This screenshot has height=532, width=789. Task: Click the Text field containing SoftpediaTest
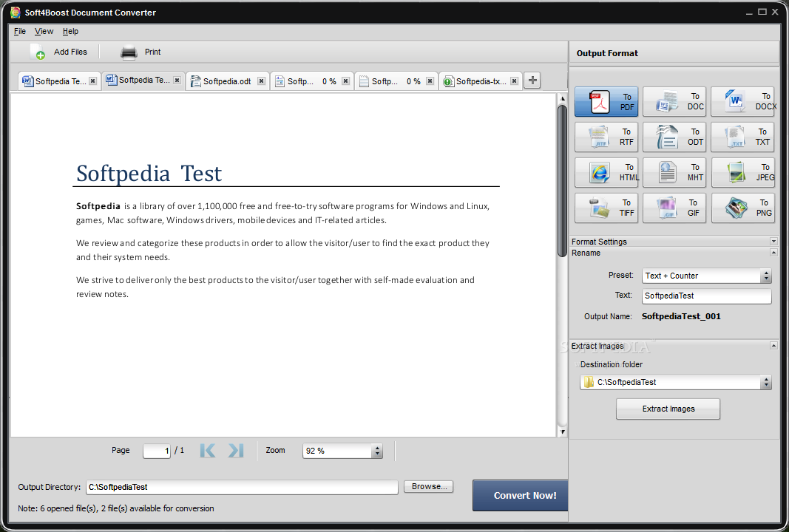706,296
